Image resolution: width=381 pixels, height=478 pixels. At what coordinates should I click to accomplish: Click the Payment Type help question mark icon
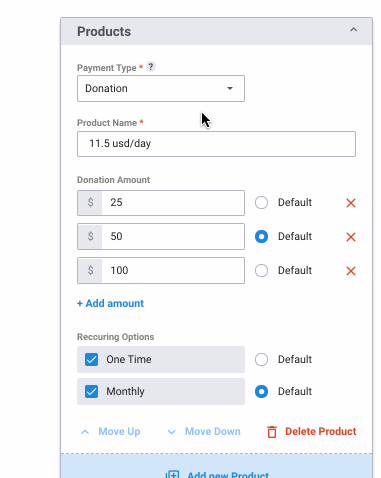click(x=151, y=67)
